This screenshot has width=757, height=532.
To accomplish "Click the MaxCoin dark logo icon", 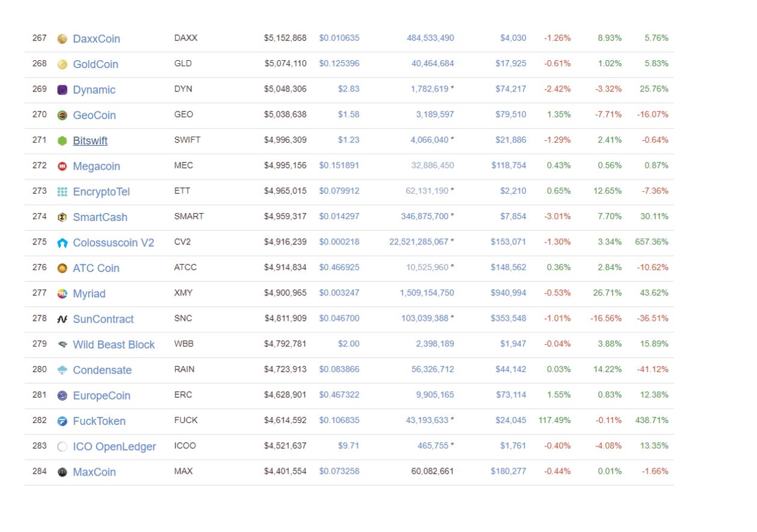I will [x=62, y=472].
